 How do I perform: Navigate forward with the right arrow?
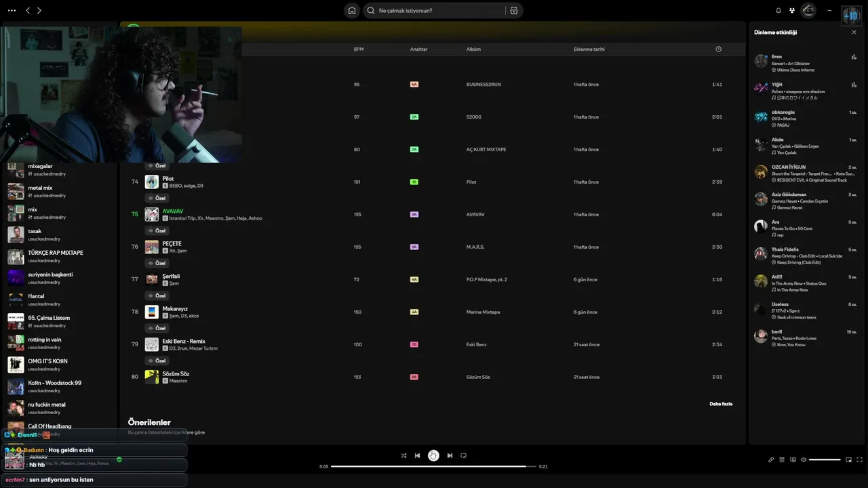[39, 11]
